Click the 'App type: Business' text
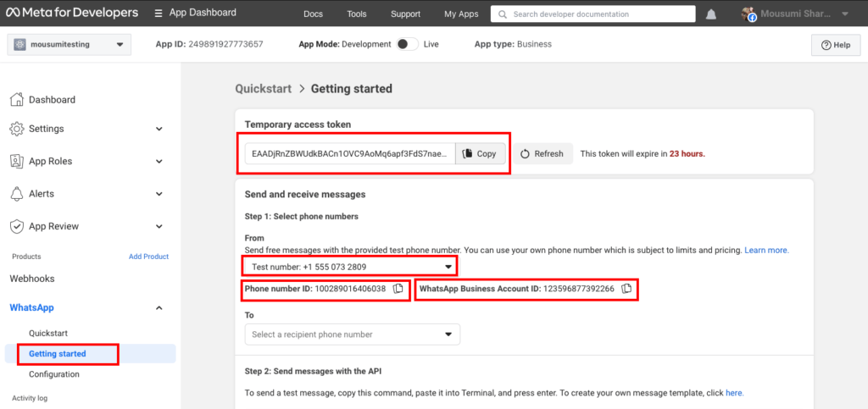 [513, 44]
